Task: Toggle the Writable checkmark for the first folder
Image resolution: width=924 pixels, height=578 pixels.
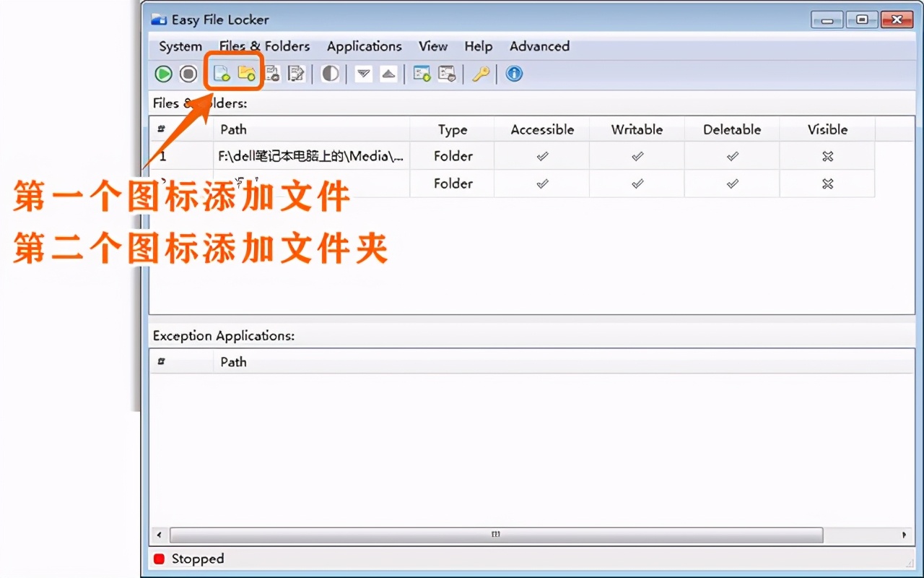Action: (637, 155)
